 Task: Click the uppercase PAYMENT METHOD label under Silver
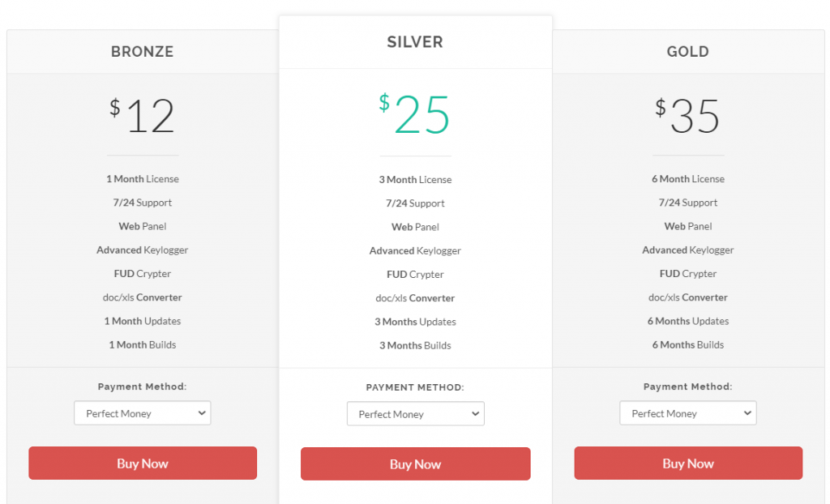pyautogui.click(x=415, y=387)
